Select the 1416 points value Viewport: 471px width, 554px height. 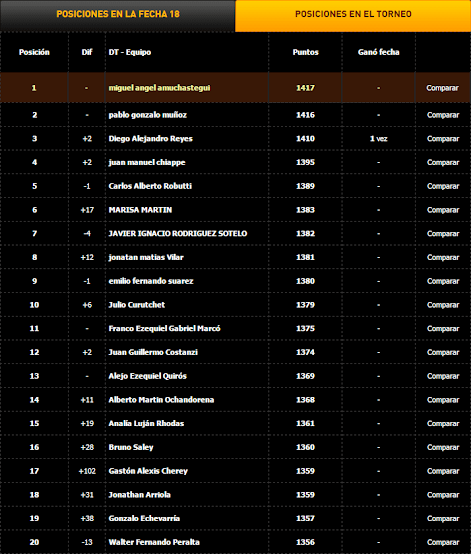305,115
